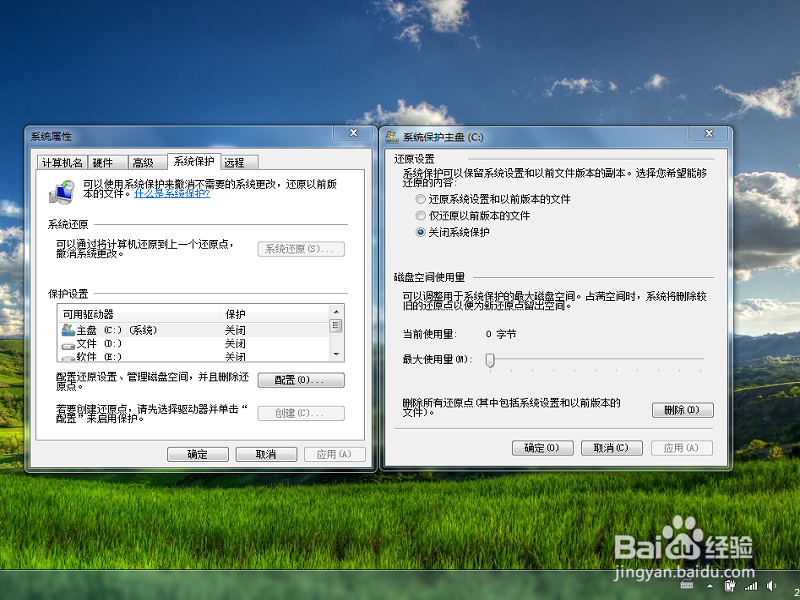Click the 主盘 (C:) drive icon

(x=68, y=330)
